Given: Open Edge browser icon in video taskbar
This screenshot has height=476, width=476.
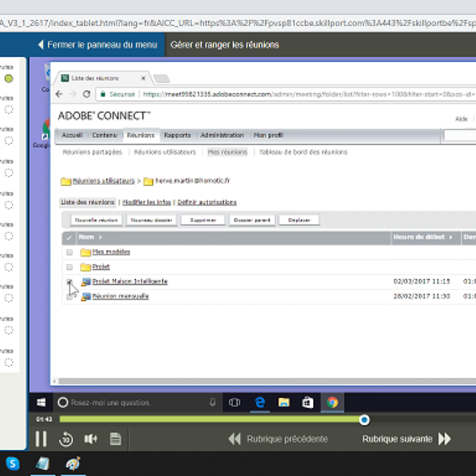Looking at the screenshot, I should 260,403.
